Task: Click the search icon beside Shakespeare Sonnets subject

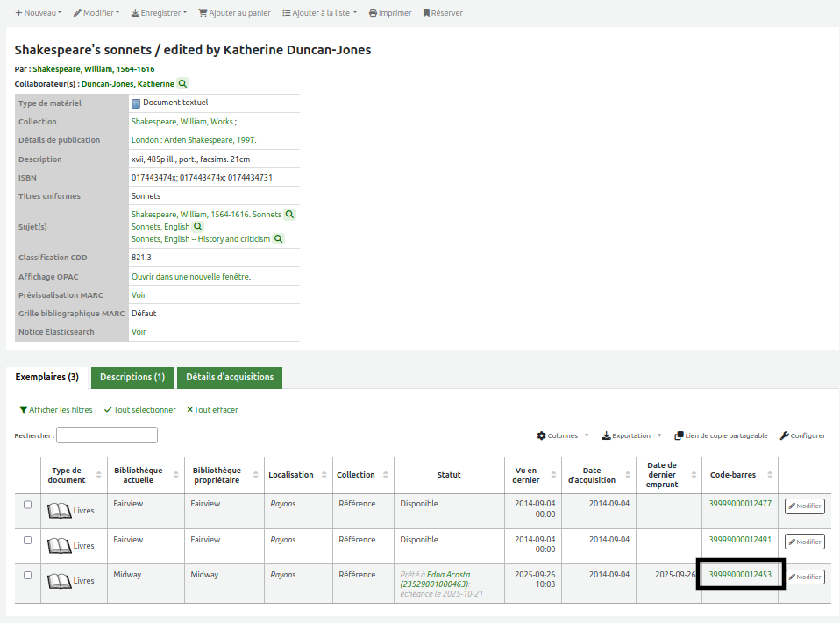Action: tap(290, 214)
